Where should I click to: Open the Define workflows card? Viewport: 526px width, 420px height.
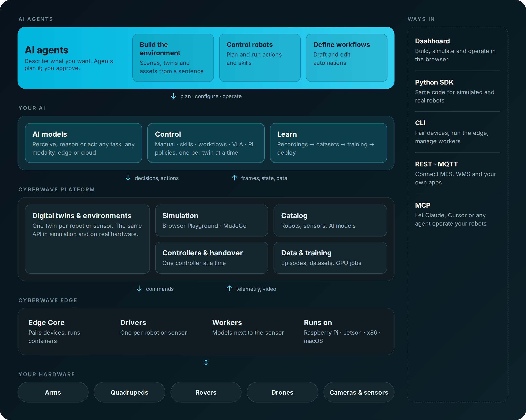347,58
